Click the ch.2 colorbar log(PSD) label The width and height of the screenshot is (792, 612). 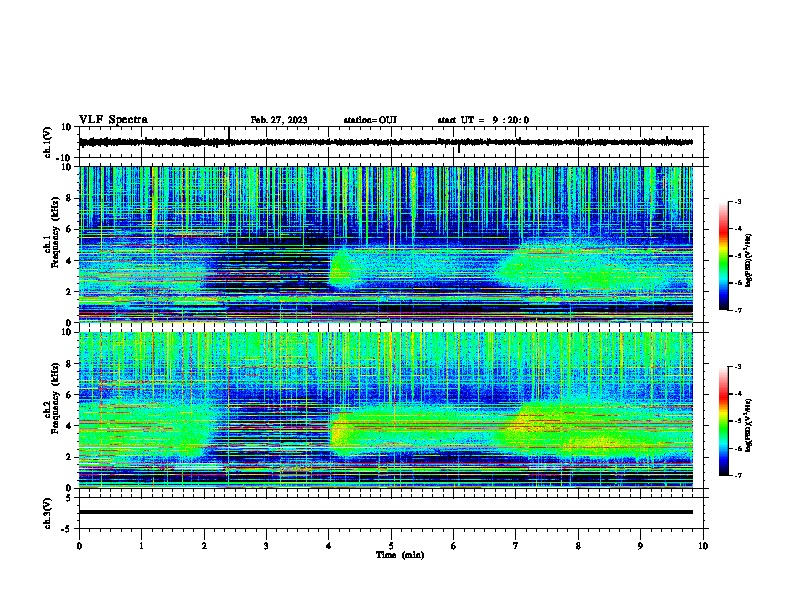coord(749,425)
